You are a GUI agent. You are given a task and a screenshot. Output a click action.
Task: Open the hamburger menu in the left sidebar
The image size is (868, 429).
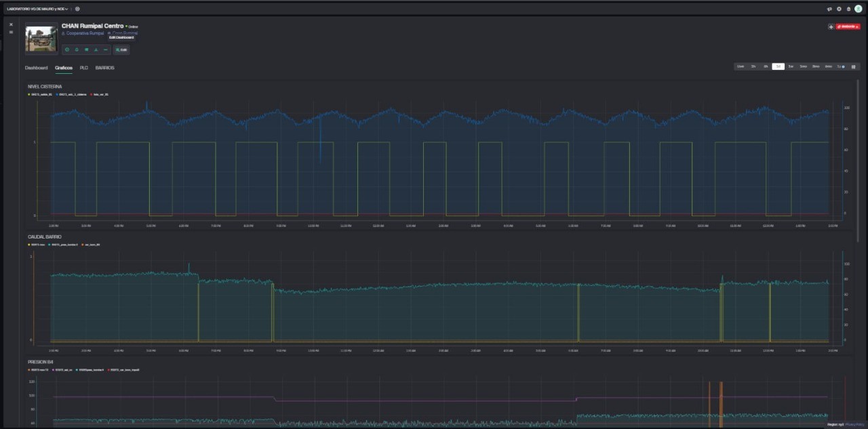pos(11,32)
